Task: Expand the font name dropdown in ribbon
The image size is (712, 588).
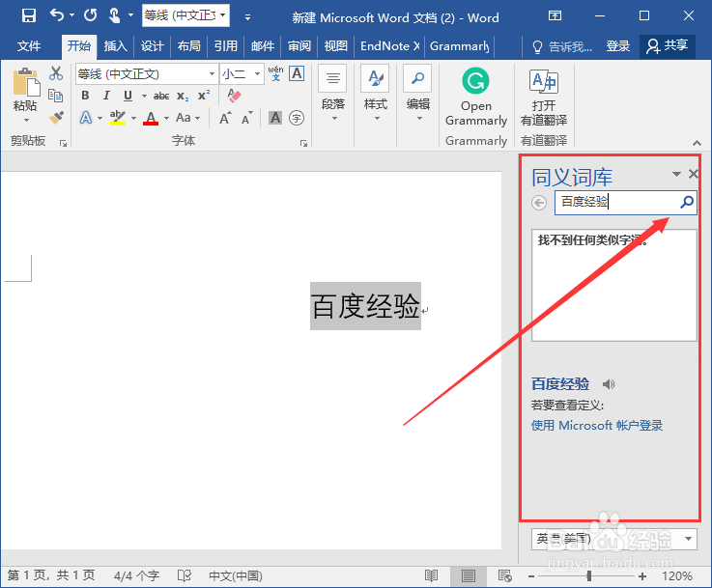Action: [x=212, y=73]
